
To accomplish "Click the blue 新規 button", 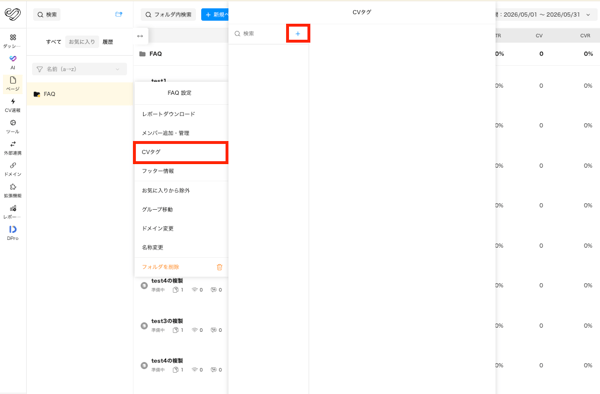I will (x=215, y=15).
